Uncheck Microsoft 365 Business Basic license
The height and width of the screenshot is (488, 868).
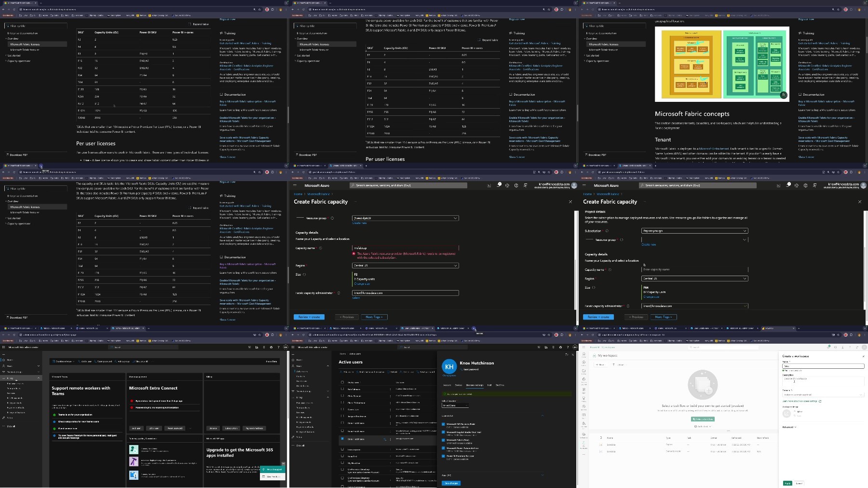[x=443, y=424]
